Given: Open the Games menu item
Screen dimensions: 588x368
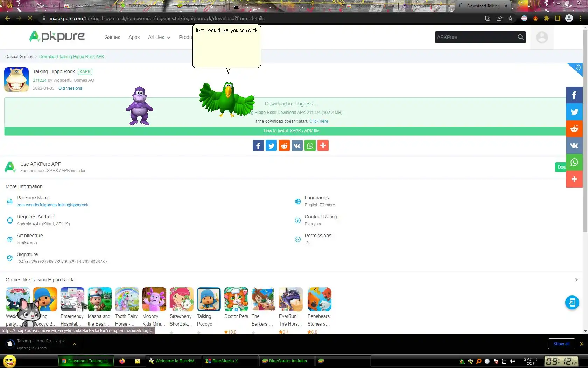Looking at the screenshot, I should (112, 37).
